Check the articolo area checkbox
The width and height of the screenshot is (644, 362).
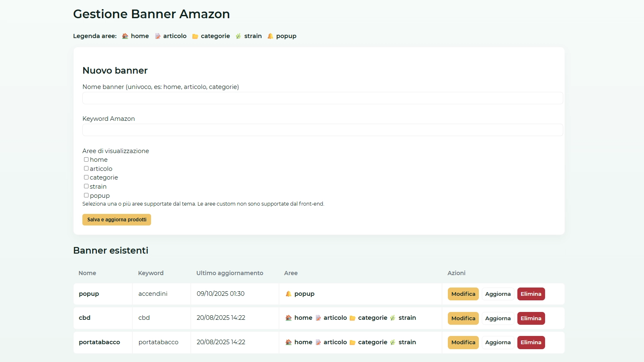coord(86,168)
